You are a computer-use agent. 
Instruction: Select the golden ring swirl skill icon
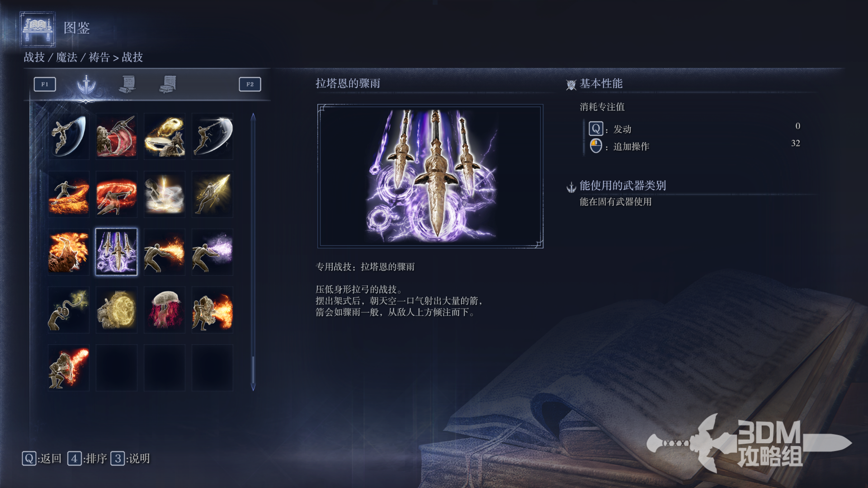point(165,136)
